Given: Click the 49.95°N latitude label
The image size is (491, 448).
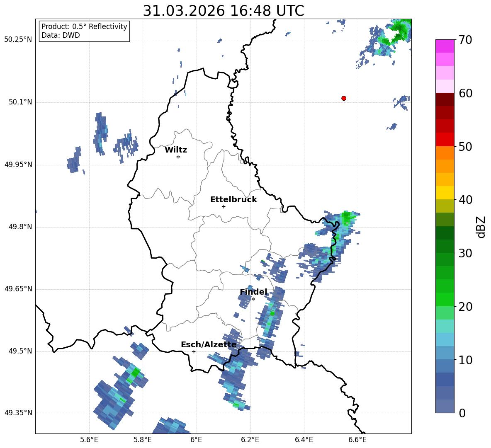Looking at the screenshot, I should (x=18, y=165).
